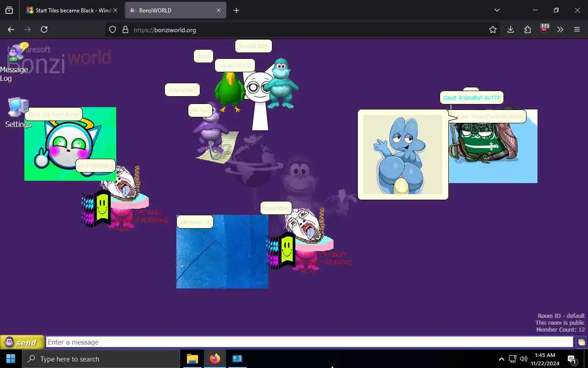Close the 'Start Tiles became Black' tab
The height and width of the screenshot is (368, 588).
coord(115,10)
